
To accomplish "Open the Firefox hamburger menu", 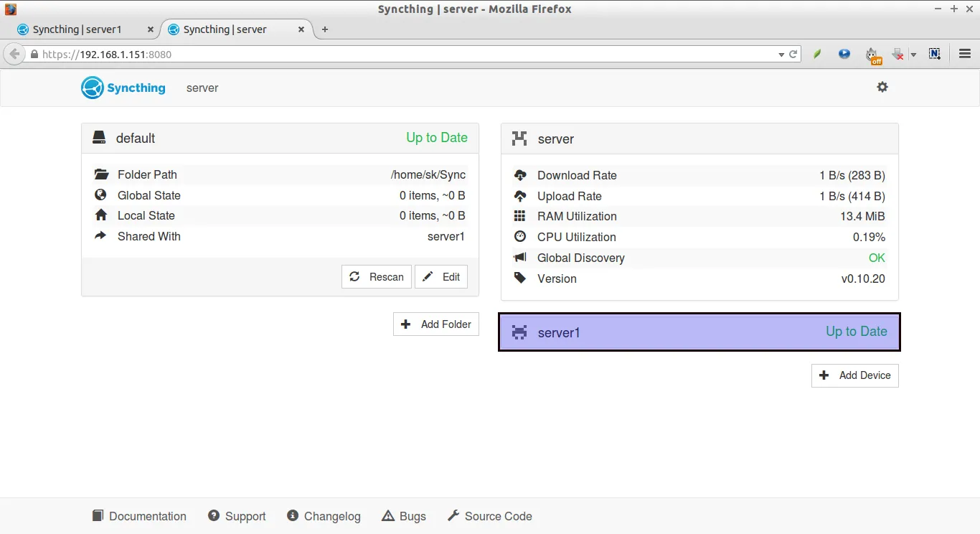I will click(965, 54).
